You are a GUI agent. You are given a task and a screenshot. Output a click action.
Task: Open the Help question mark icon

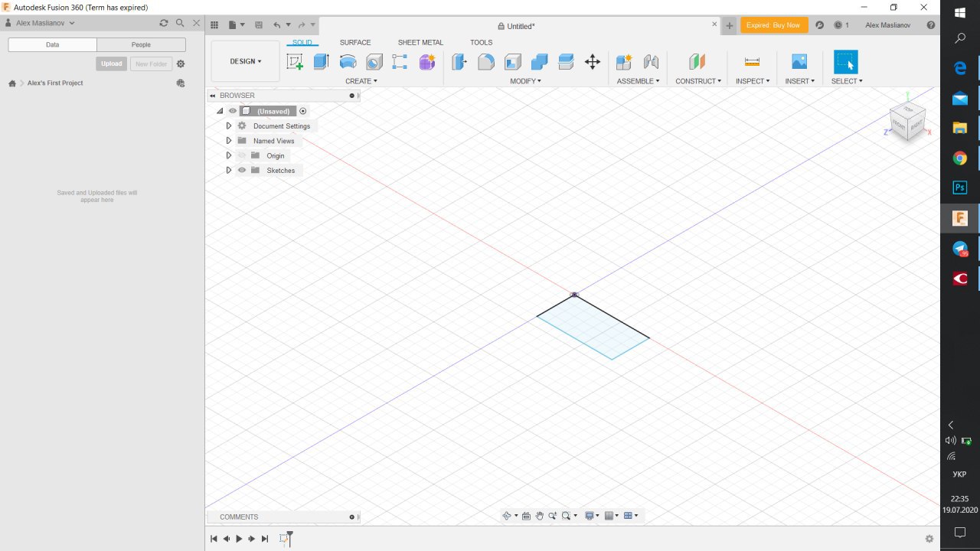pyautogui.click(x=931, y=25)
